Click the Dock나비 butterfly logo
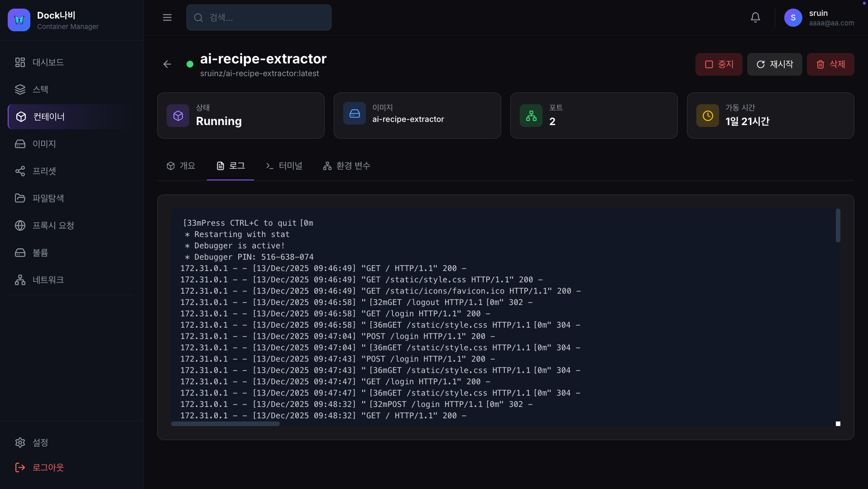This screenshot has width=868, height=489. click(x=19, y=20)
